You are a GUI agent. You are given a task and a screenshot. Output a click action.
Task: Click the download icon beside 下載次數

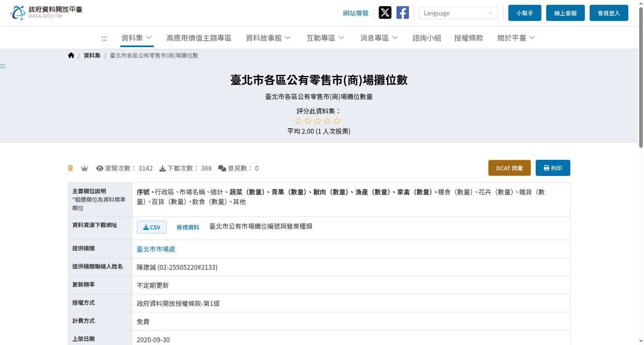pyautogui.click(x=163, y=168)
